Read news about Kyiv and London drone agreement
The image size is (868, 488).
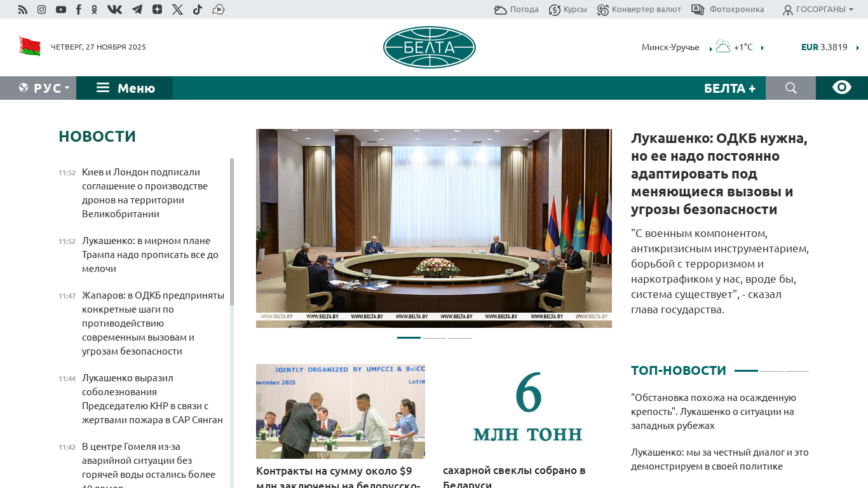[146, 193]
